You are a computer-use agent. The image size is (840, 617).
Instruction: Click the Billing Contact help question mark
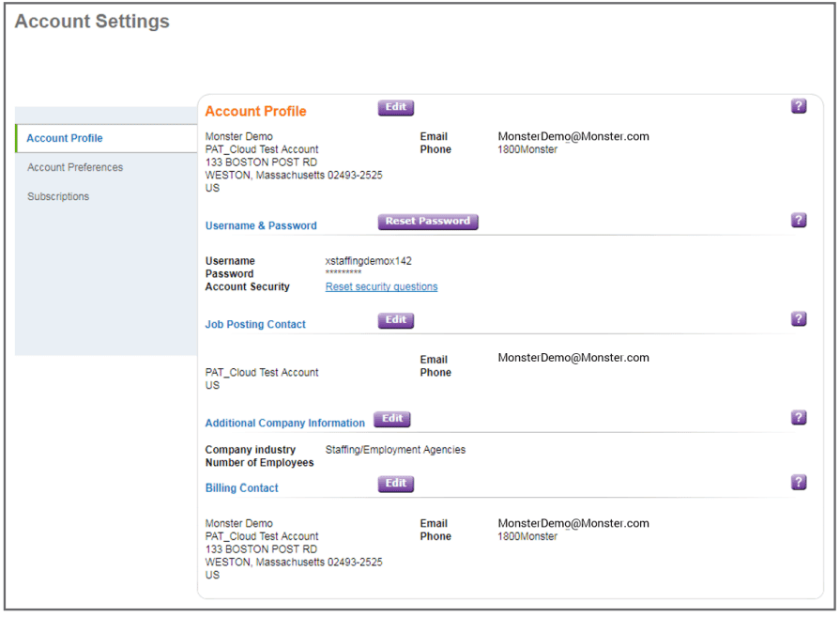pos(799,483)
